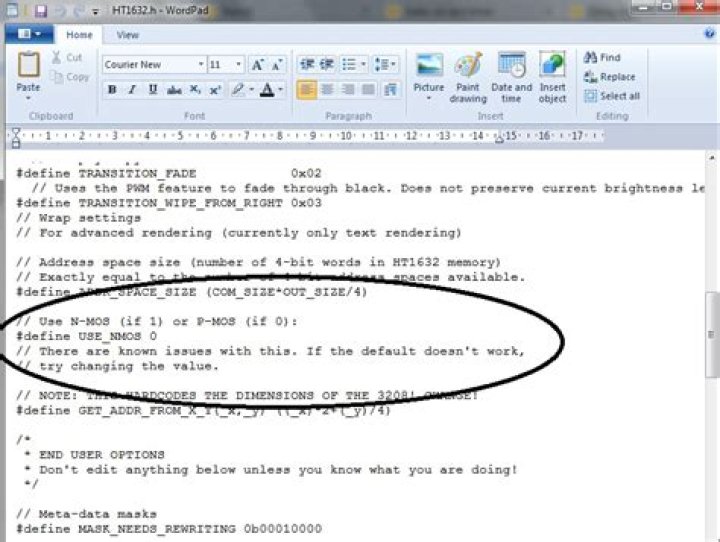Open the Paragraph dialog icon

[390, 90]
